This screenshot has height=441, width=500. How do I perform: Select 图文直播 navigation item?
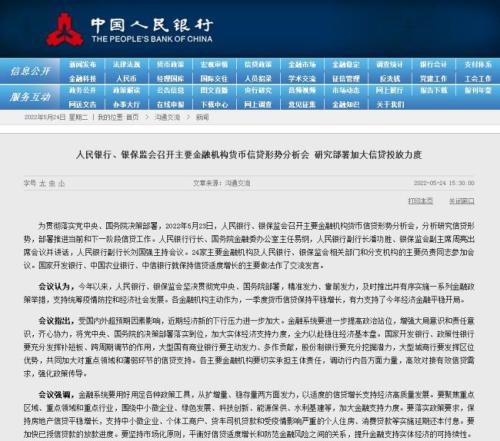214,90
